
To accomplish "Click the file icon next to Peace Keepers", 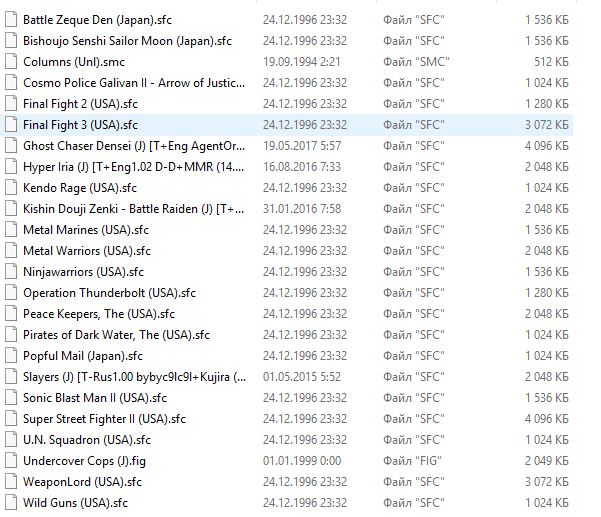I will (11, 314).
